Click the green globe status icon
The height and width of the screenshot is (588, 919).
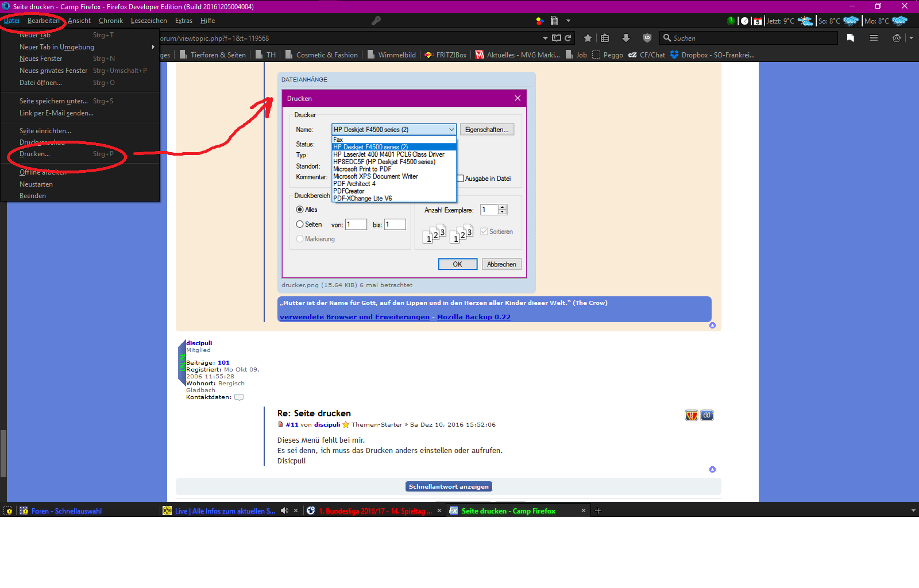[731, 21]
